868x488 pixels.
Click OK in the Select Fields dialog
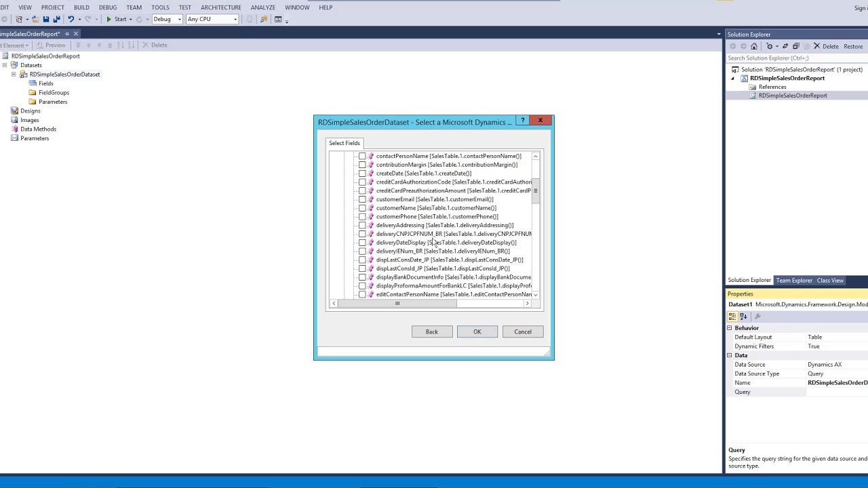[477, 331]
